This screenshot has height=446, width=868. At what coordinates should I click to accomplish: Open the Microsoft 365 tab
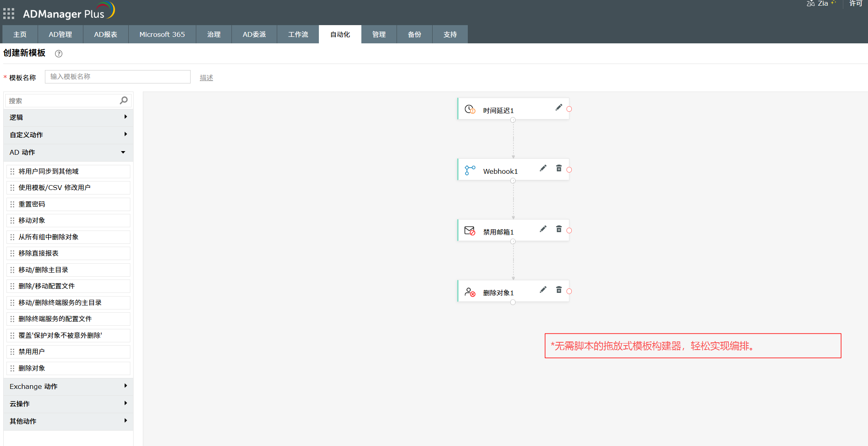pos(162,34)
